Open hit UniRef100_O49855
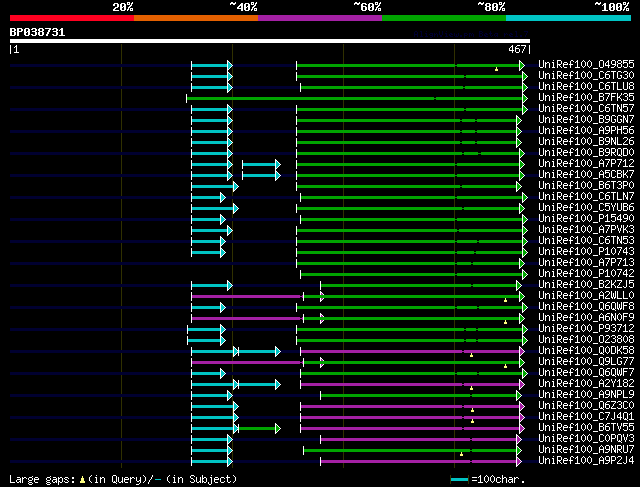The width and height of the screenshot is (640, 487). coord(586,64)
